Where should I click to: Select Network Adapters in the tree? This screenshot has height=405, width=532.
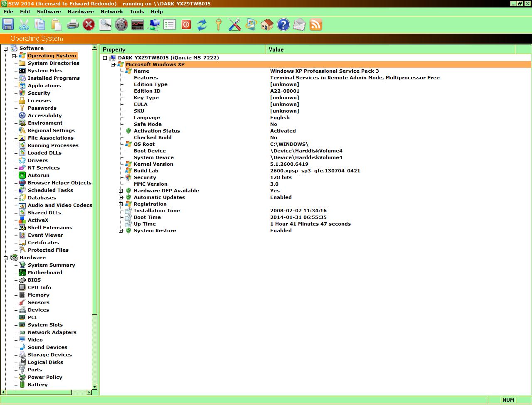[x=52, y=332]
